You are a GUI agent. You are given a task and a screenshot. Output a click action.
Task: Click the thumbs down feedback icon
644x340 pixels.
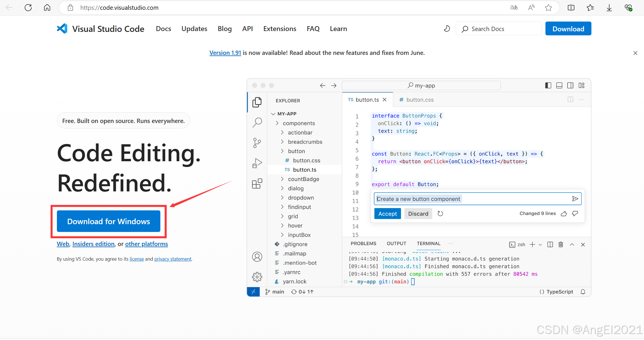pos(575,214)
